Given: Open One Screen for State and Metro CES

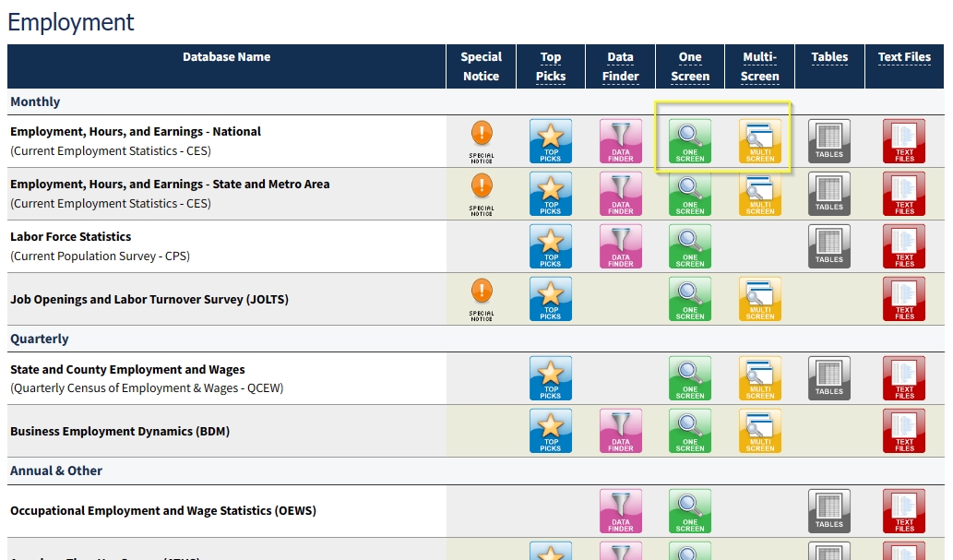Looking at the screenshot, I should [x=690, y=194].
